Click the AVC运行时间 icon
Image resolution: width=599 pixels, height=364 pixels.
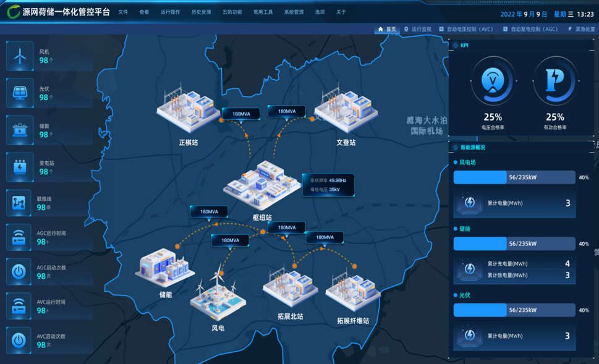(x=19, y=306)
